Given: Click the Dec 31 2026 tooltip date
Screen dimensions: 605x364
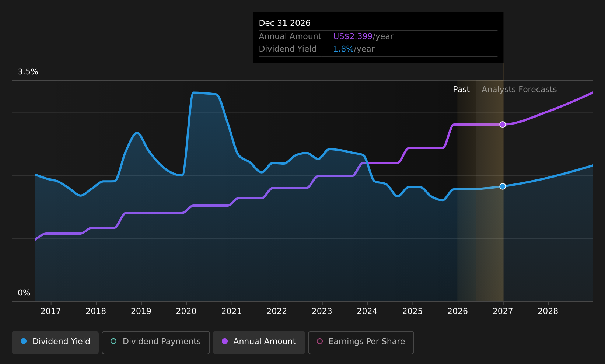Looking at the screenshot, I should click(x=285, y=23).
